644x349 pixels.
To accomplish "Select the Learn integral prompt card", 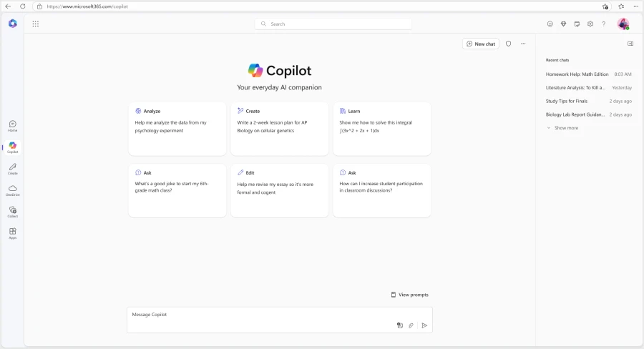I will [382, 129].
